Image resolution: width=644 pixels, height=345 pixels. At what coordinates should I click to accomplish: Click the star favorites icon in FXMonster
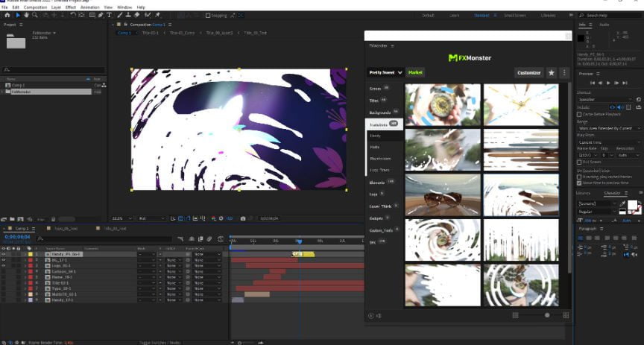pyautogui.click(x=551, y=73)
